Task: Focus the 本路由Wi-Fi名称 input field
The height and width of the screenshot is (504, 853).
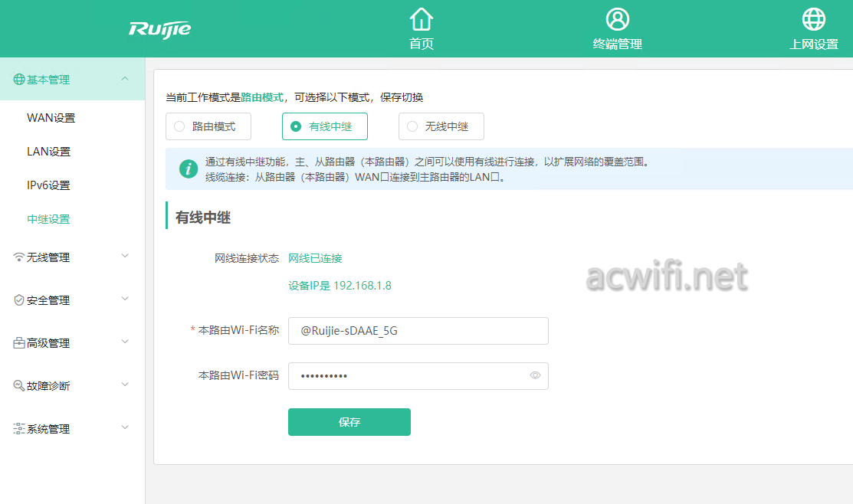Action: pyautogui.click(x=418, y=331)
